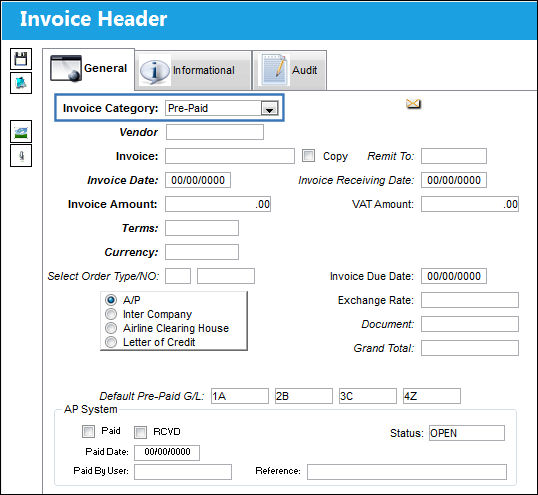538x495 pixels.
Task: Click the second icon below the Save icon
Action: pyautogui.click(x=21, y=83)
